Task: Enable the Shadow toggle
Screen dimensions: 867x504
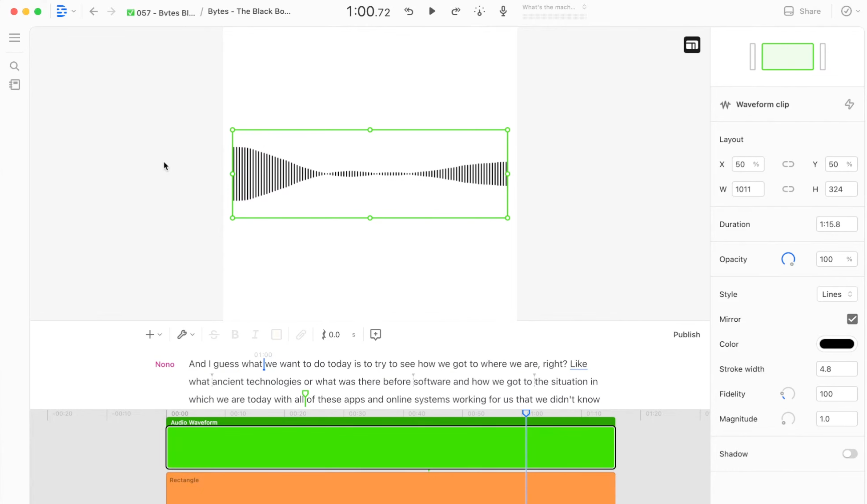Action: [849, 454]
